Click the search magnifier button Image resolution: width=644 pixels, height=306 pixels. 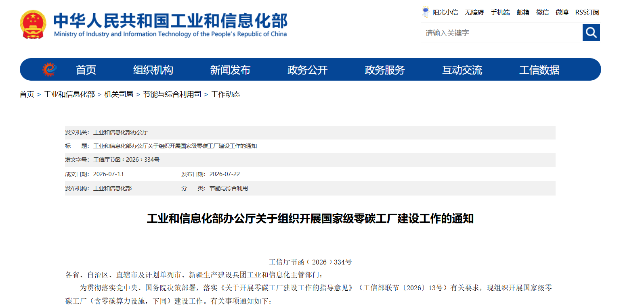(591, 32)
